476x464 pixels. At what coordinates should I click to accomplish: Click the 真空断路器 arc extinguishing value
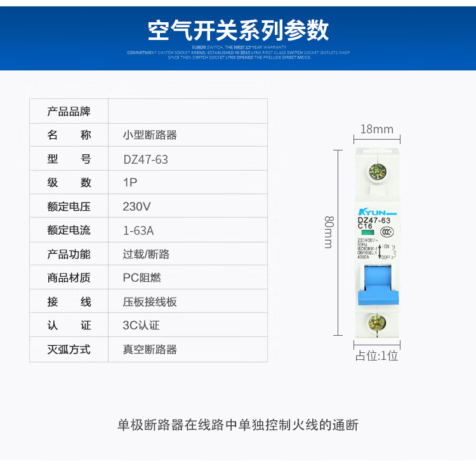point(150,349)
